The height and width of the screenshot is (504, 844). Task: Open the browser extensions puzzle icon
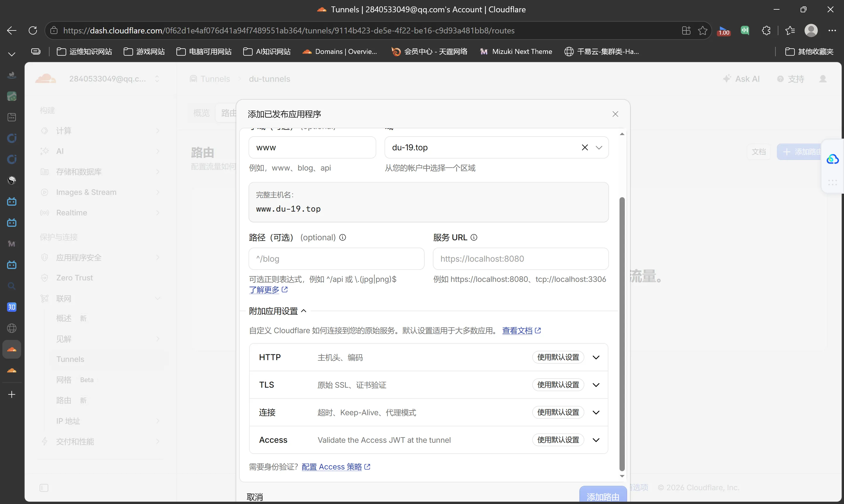pos(766,30)
